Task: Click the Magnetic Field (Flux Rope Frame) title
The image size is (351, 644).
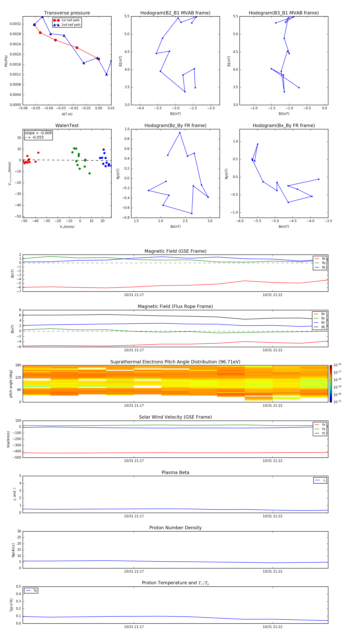Action: click(175, 306)
